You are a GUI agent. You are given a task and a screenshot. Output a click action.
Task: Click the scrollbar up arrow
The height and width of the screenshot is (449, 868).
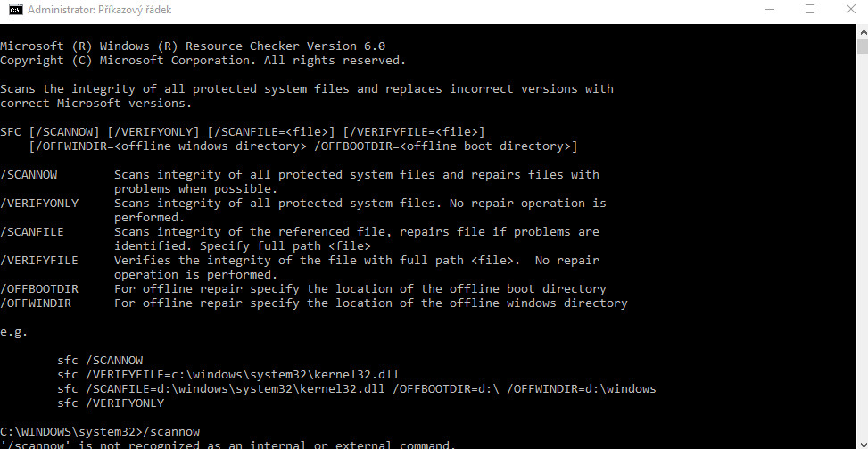(863, 31)
